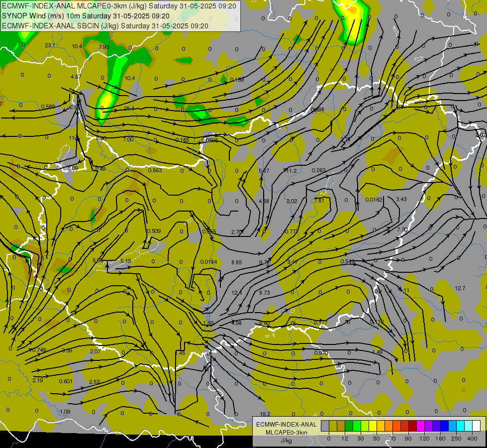Click the map value 8.85
Viewport: 487px width, 448px height.
(x=236, y=262)
